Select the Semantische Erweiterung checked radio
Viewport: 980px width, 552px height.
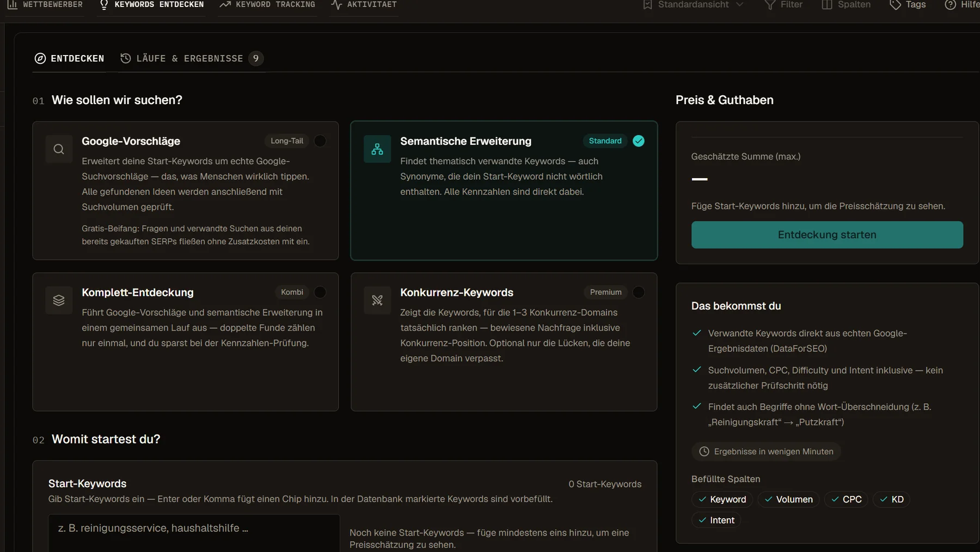(639, 141)
